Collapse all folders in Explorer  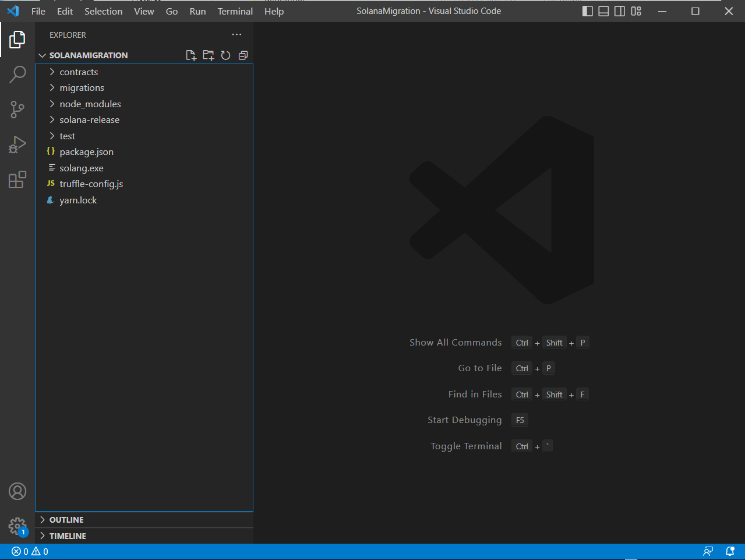[243, 55]
